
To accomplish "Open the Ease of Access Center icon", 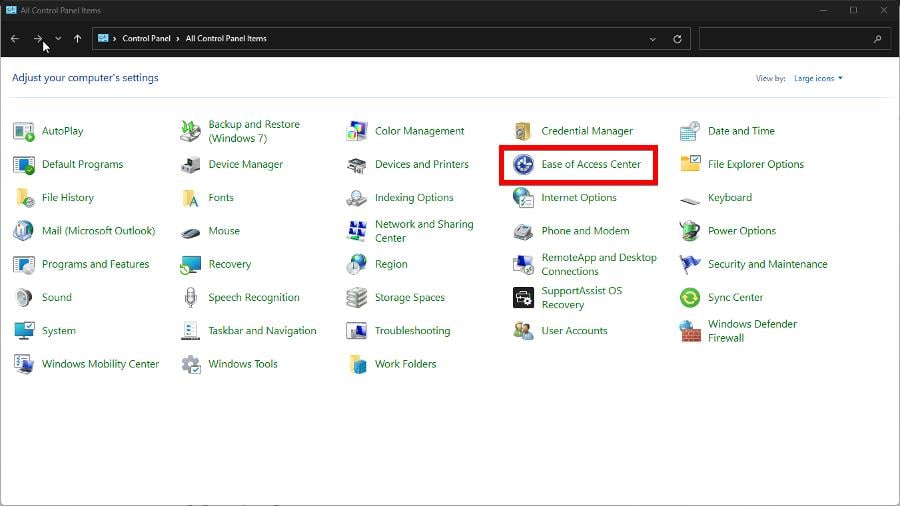I will 523,165.
